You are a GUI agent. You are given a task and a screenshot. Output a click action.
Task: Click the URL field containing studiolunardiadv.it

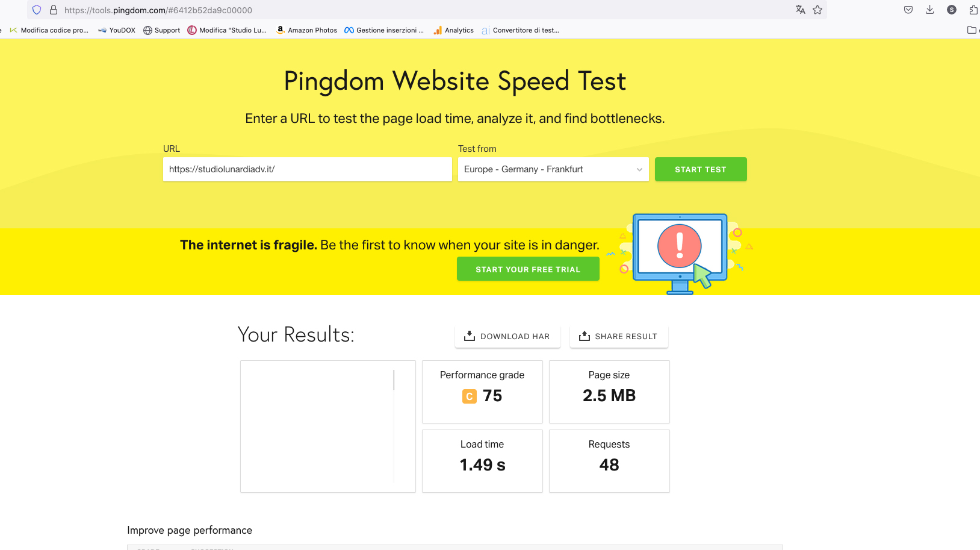tap(308, 169)
